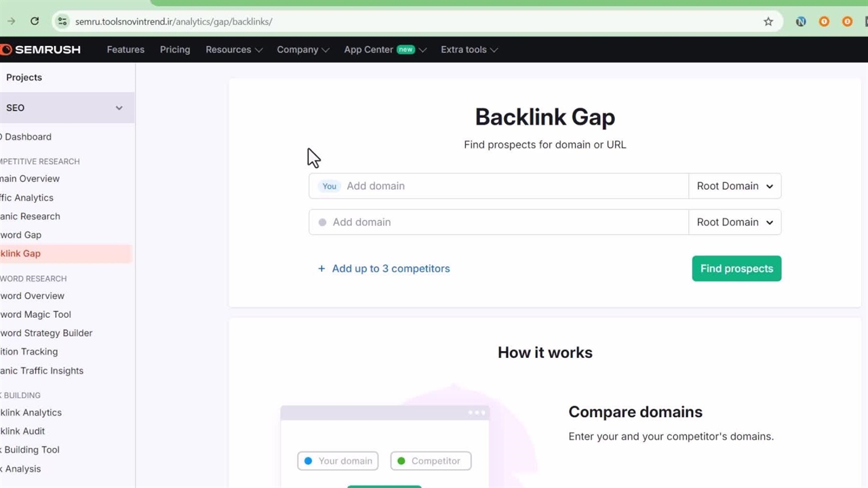Open the App Center menu

tap(385, 49)
